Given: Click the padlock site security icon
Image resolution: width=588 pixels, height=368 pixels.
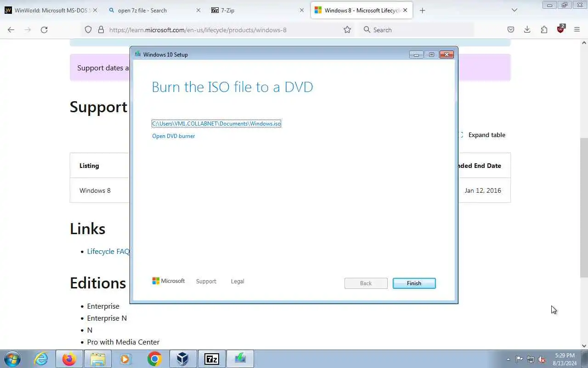Looking at the screenshot, I should [101, 29].
